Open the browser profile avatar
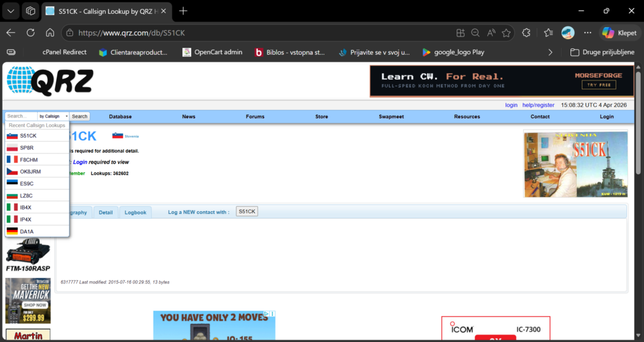This screenshot has width=644, height=342. 568,33
